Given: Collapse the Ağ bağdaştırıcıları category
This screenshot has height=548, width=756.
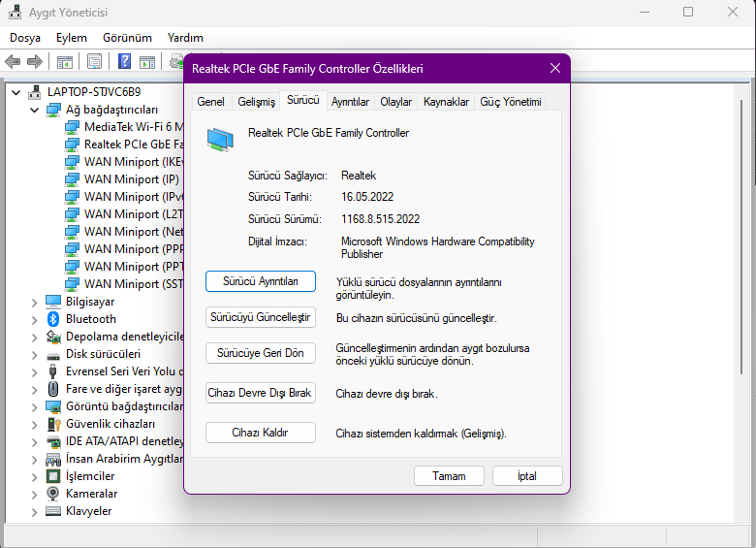Looking at the screenshot, I should pyautogui.click(x=34, y=110).
